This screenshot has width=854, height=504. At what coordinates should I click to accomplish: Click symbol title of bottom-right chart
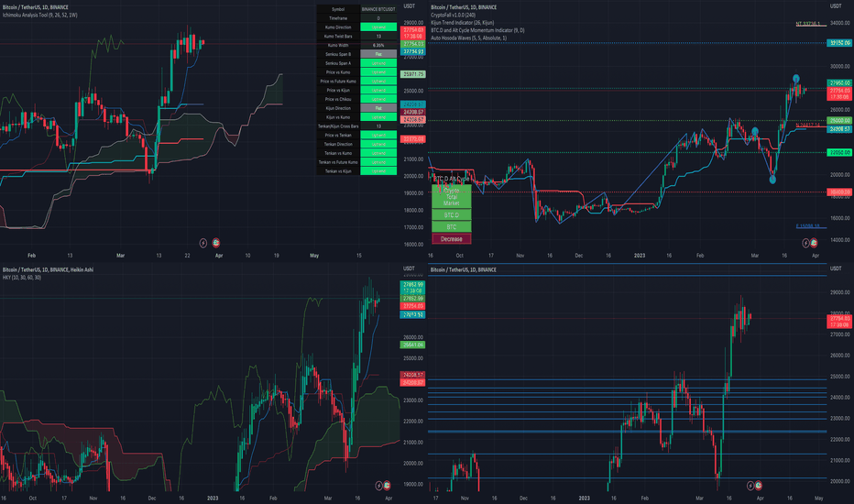pyautogui.click(x=464, y=269)
